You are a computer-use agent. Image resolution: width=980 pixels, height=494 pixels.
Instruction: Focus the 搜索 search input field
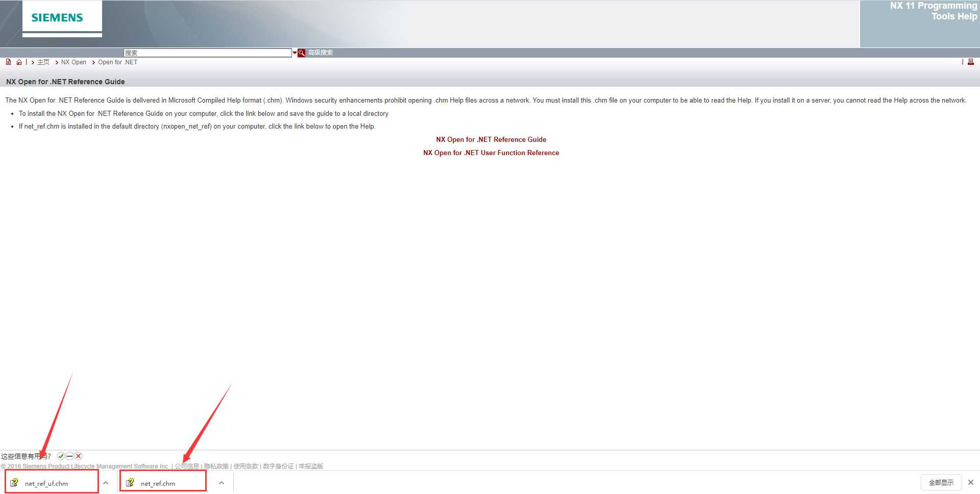click(208, 53)
